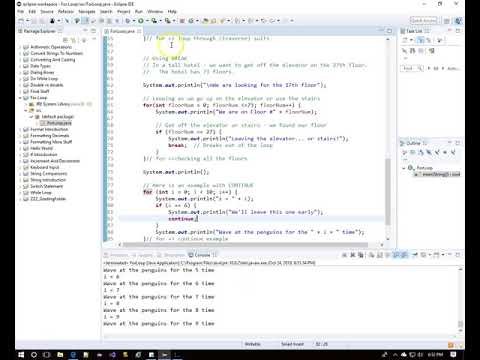Viewport: 480px width, 360px height.
Task: Collapse the src folder
Action: coord(26,111)
